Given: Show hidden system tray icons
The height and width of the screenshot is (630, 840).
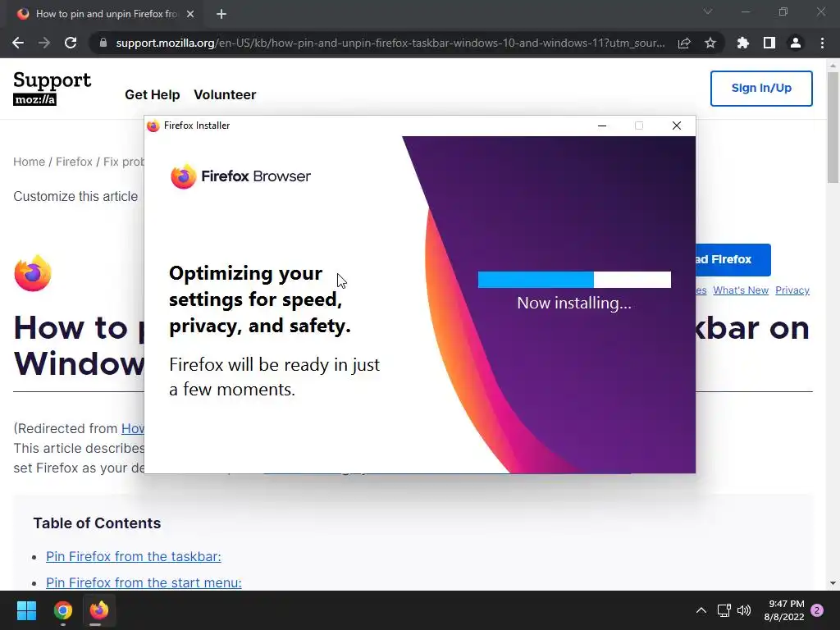Looking at the screenshot, I should tap(701, 610).
